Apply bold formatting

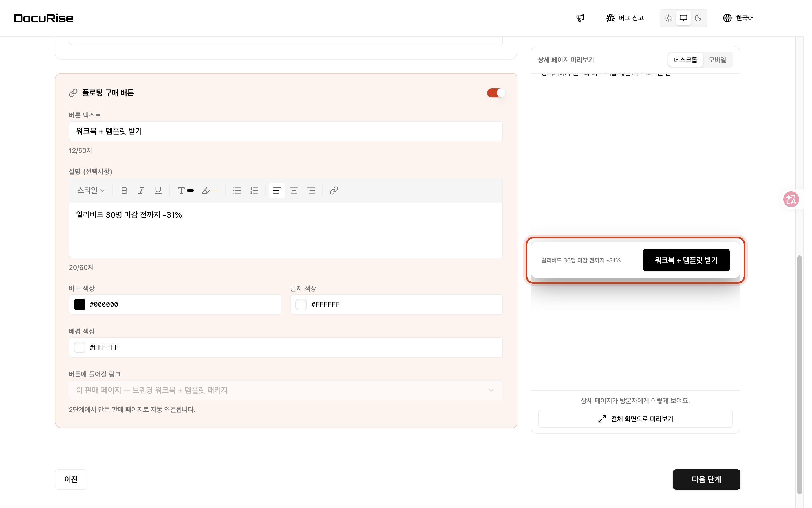pos(124,190)
